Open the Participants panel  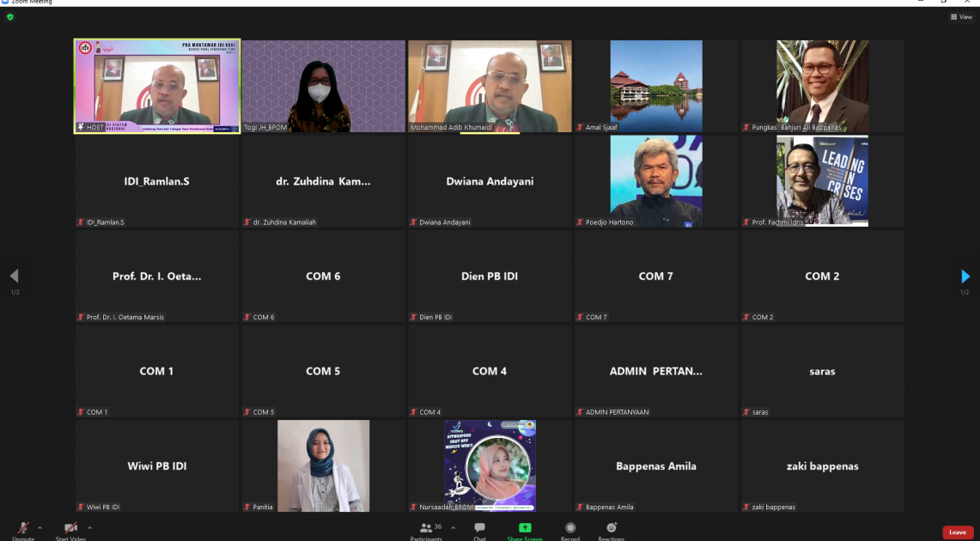pyautogui.click(x=426, y=529)
